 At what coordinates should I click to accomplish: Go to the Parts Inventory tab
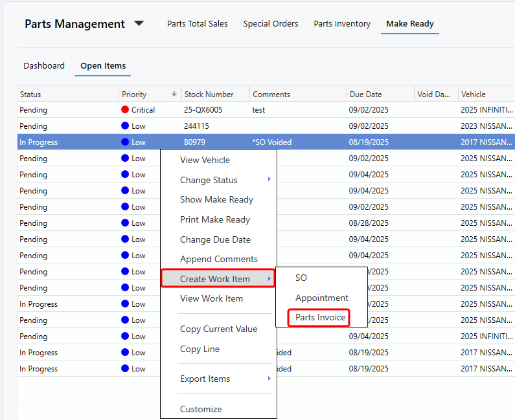coord(342,24)
